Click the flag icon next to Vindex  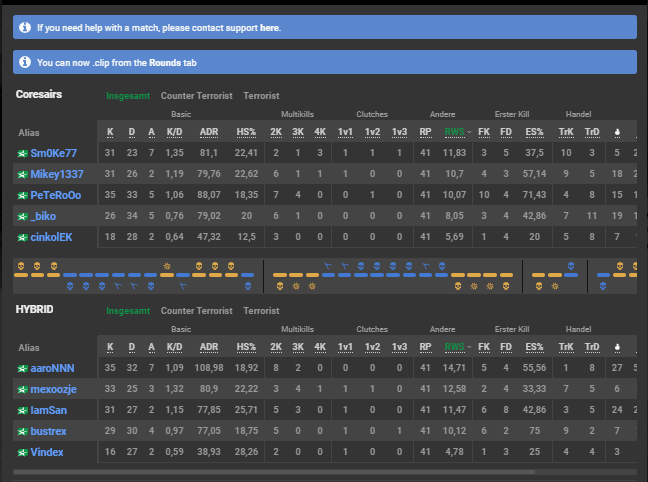point(22,453)
